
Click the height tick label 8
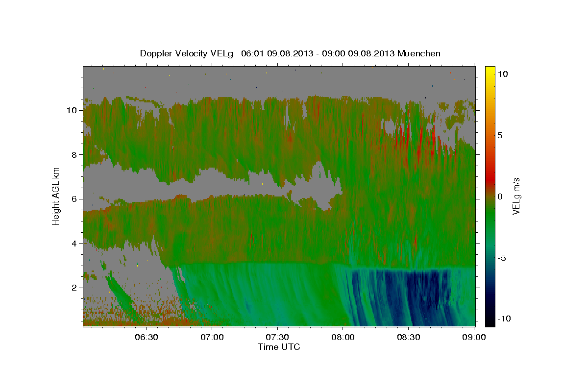[x=74, y=154]
